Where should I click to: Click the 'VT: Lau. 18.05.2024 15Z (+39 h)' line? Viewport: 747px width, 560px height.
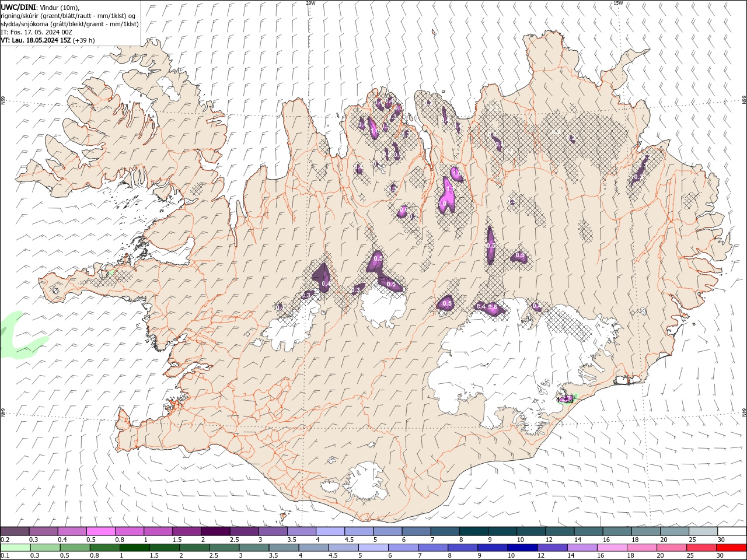(x=47, y=40)
